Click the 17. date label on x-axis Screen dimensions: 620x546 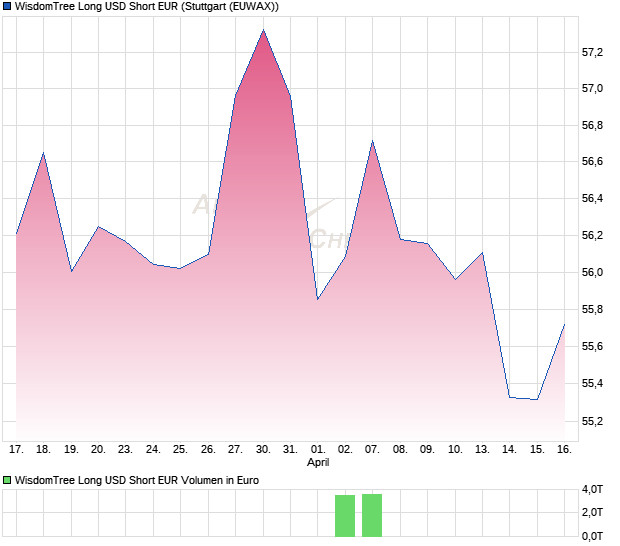click(17, 449)
